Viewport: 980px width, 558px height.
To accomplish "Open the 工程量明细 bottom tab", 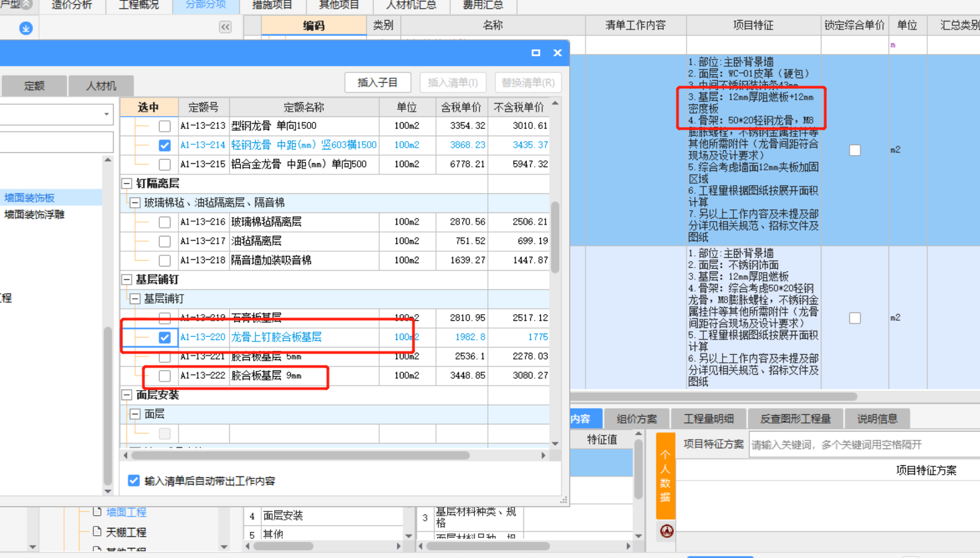I will click(x=709, y=419).
